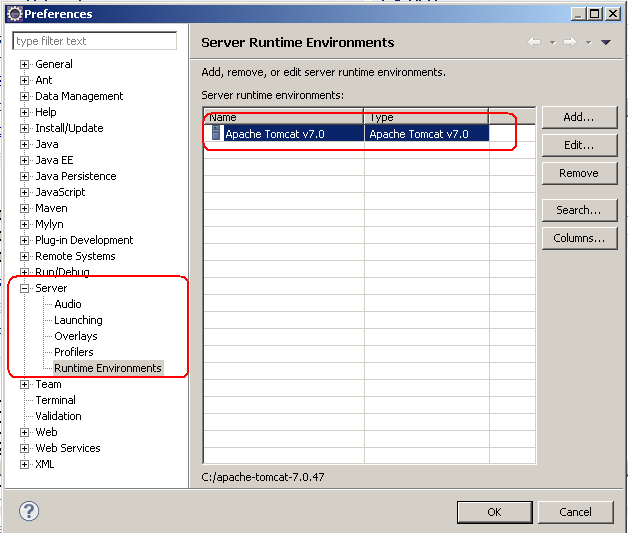Expand the Mylyn node
The height and width of the screenshot is (533, 628).
(x=24, y=224)
